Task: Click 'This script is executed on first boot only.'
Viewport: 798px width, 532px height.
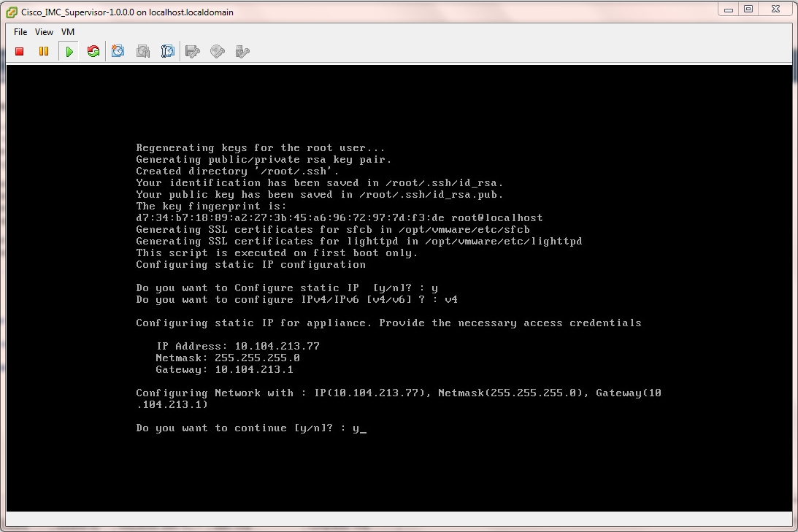Action: (277, 253)
